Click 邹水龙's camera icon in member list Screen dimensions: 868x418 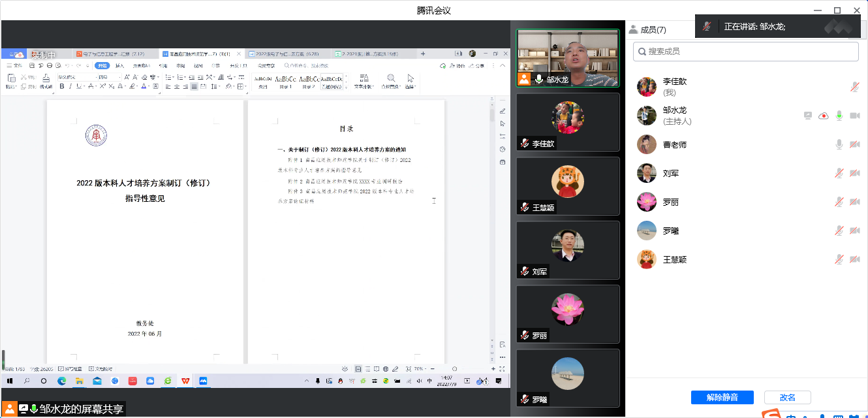pyautogui.click(x=854, y=116)
